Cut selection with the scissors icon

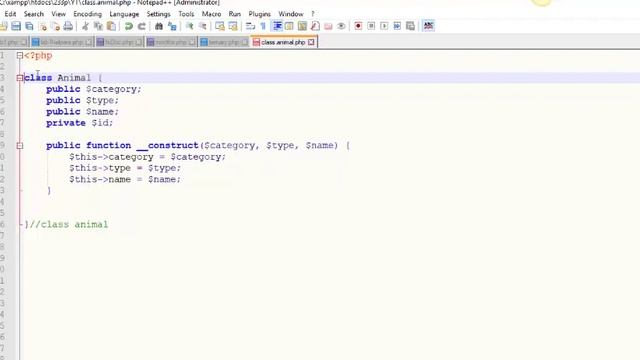coord(85,27)
